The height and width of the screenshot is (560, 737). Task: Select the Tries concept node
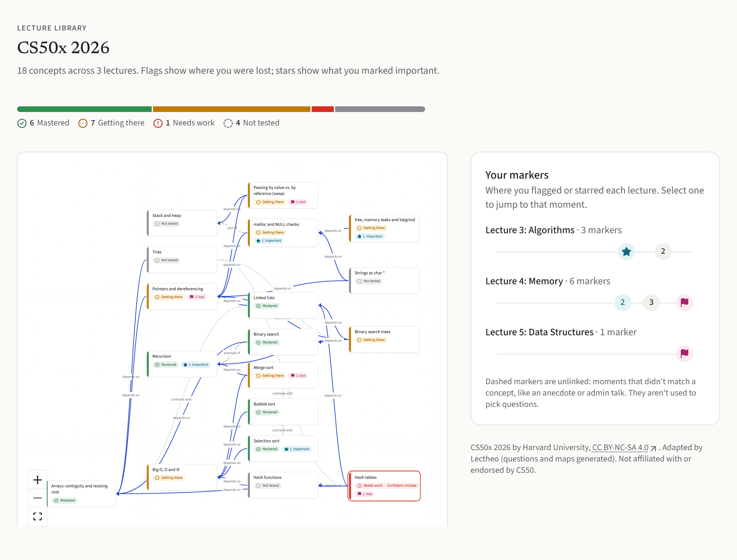coord(182,260)
